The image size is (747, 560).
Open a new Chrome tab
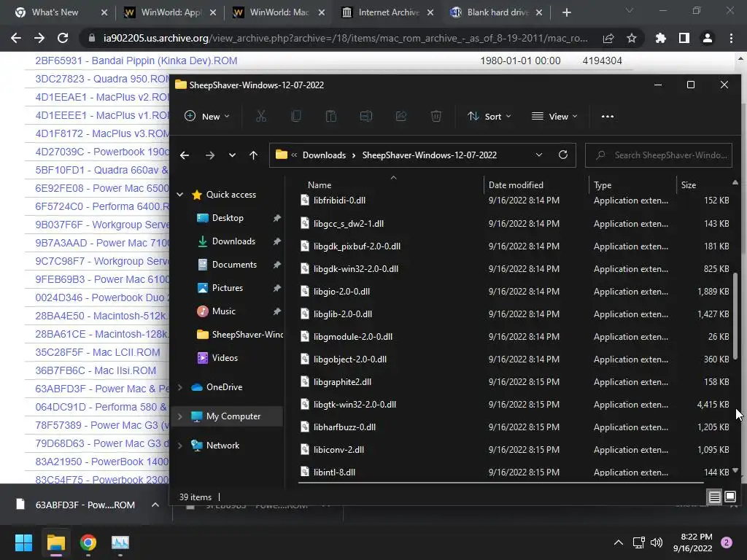(566, 12)
